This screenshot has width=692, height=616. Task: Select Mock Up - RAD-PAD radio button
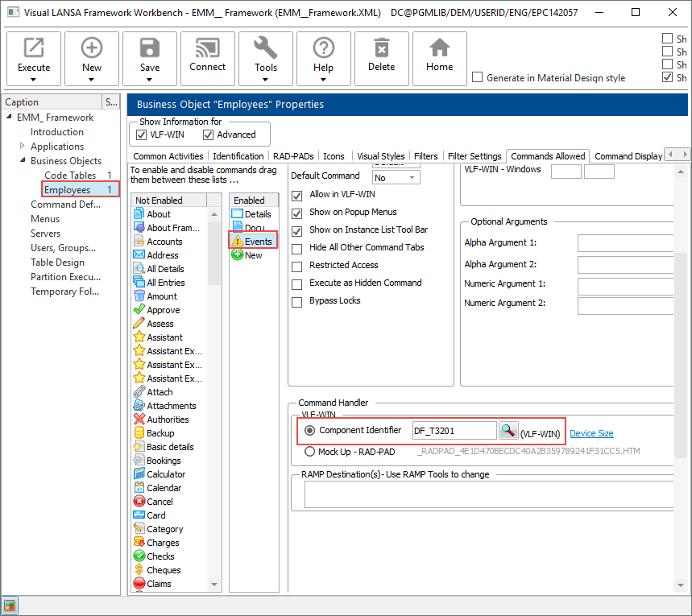pyautogui.click(x=310, y=452)
